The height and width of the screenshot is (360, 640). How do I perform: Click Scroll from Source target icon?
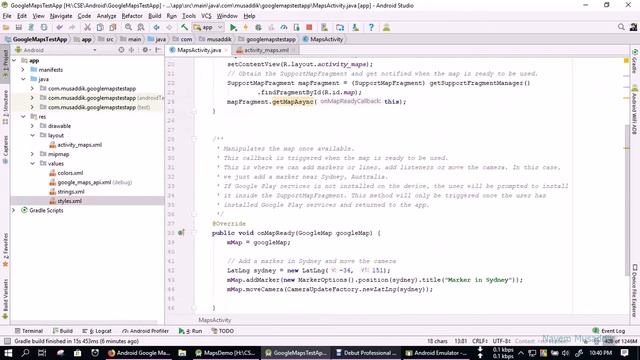pos(121,50)
